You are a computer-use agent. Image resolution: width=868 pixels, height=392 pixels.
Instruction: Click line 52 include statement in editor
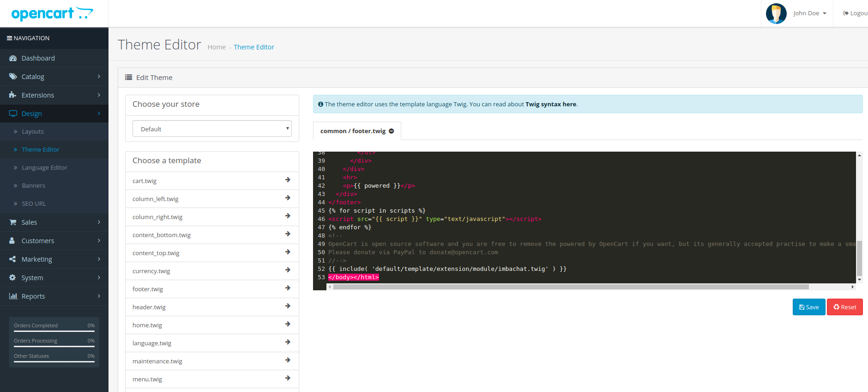(447, 269)
